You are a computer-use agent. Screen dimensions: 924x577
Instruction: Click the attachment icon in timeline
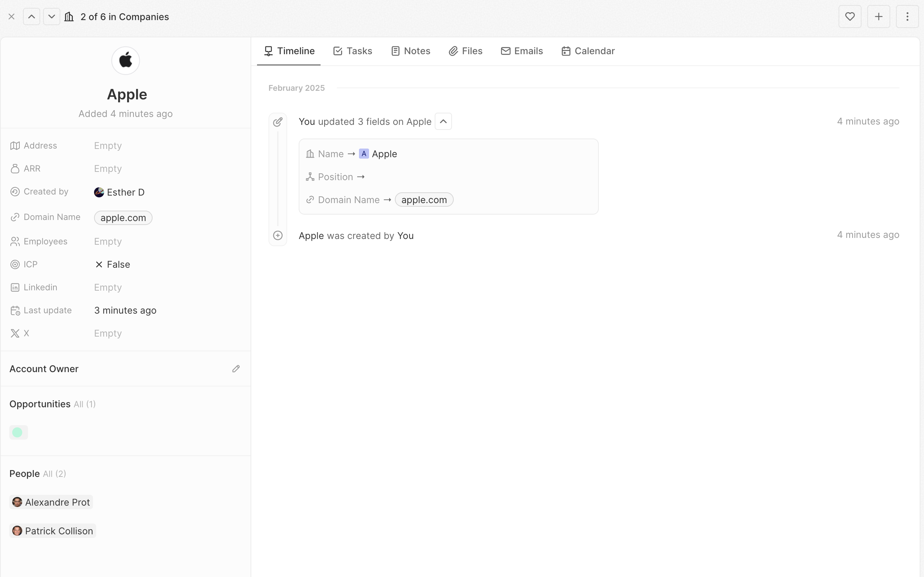[x=278, y=122]
